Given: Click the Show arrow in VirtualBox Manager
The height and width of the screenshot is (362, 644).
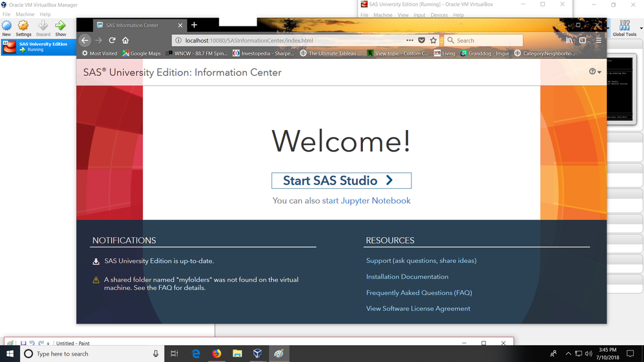Looking at the screenshot, I should click(61, 28).
